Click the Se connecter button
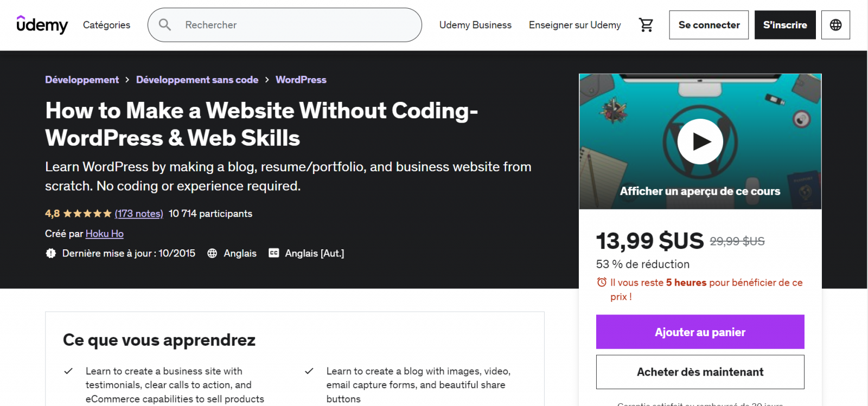 (709, 25)
